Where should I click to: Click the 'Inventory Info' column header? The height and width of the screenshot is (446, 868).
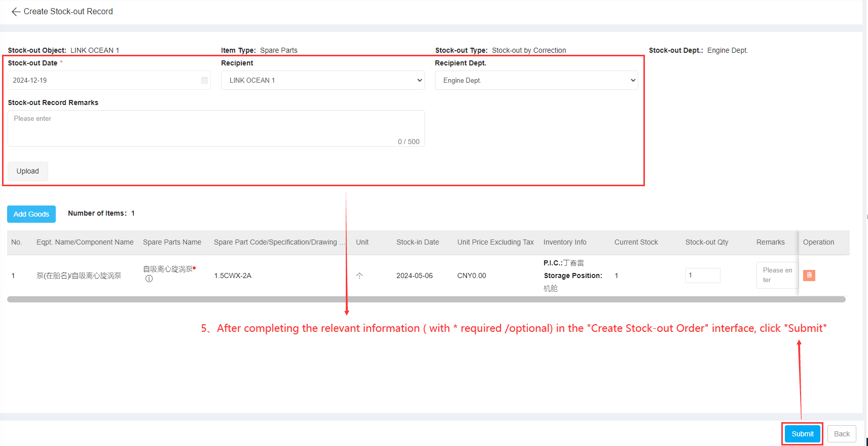pyautogui.click(x=565, y=242)
